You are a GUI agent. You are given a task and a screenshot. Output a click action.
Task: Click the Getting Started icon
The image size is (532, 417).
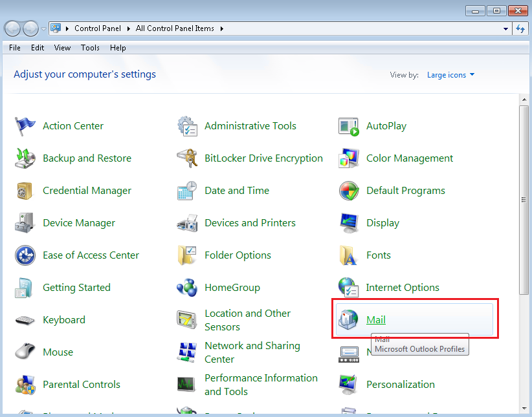pyautogui.click(x=24, y=288)
